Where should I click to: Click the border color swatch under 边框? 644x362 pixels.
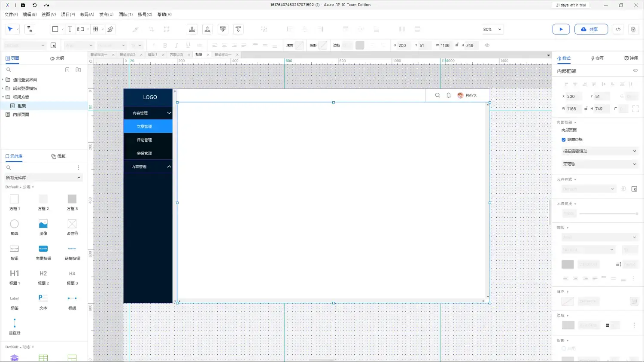[568, 325]
